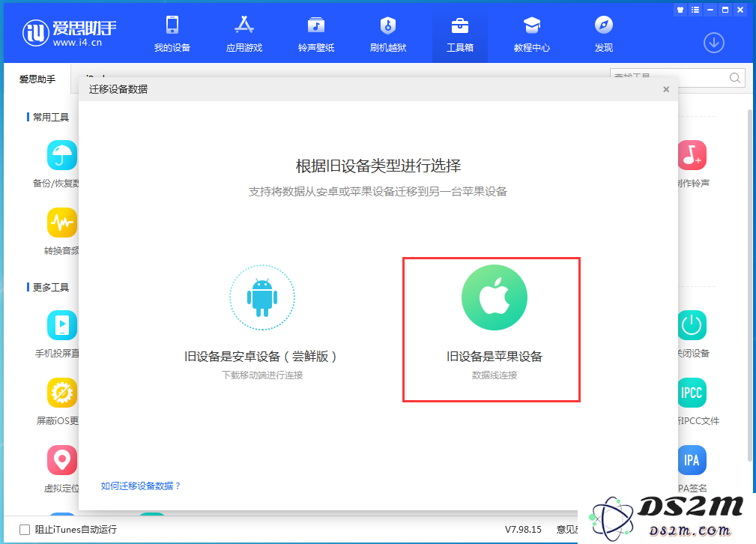This screenshot has width=756, height=544.
Task: Open 如何迁移设备数据 help link
Action: coord(140,486)
